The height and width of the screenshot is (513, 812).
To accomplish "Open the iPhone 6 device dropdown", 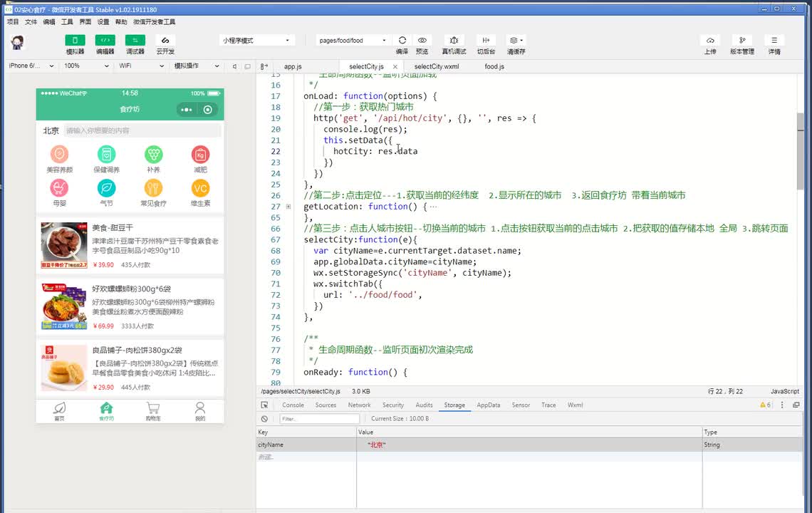I will click(31, 66).
